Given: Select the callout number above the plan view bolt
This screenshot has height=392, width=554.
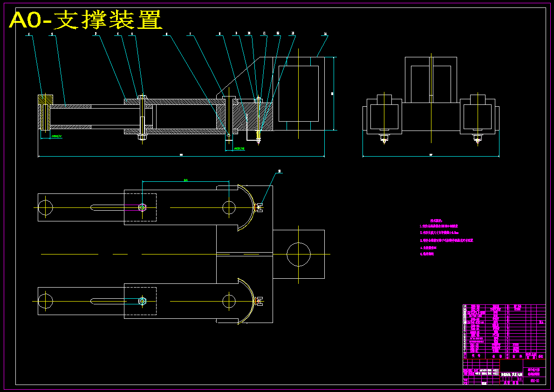Looking at the screenshot, I should click(x=280, y=171).
